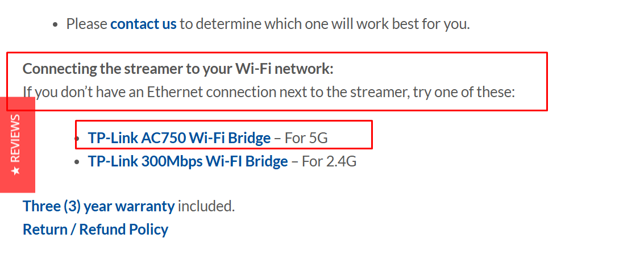This screenshot has height=263, width=644.
Task: Click the word 'Policy' in refund link
Action: (149, 229)
